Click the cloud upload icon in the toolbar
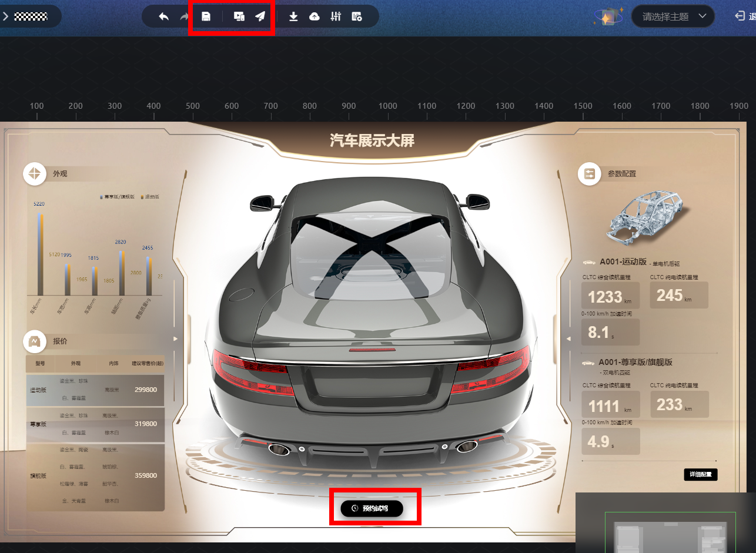This screenshot has height=553, width=756. coord(315,16)
